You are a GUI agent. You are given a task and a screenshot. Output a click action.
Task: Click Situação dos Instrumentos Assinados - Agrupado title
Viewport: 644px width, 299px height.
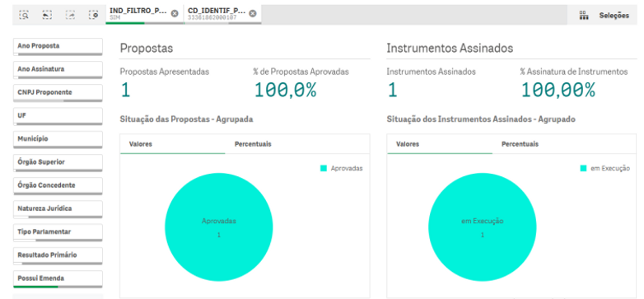(481, 119)
